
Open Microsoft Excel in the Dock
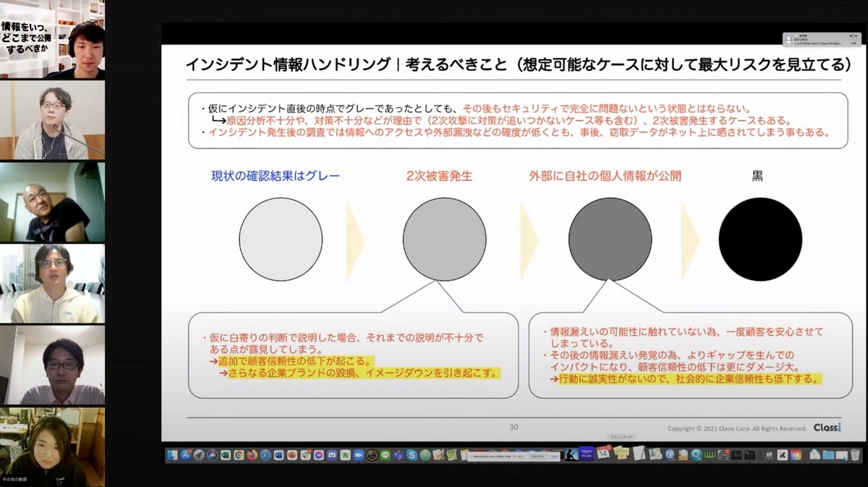click(x=226, y=455)
